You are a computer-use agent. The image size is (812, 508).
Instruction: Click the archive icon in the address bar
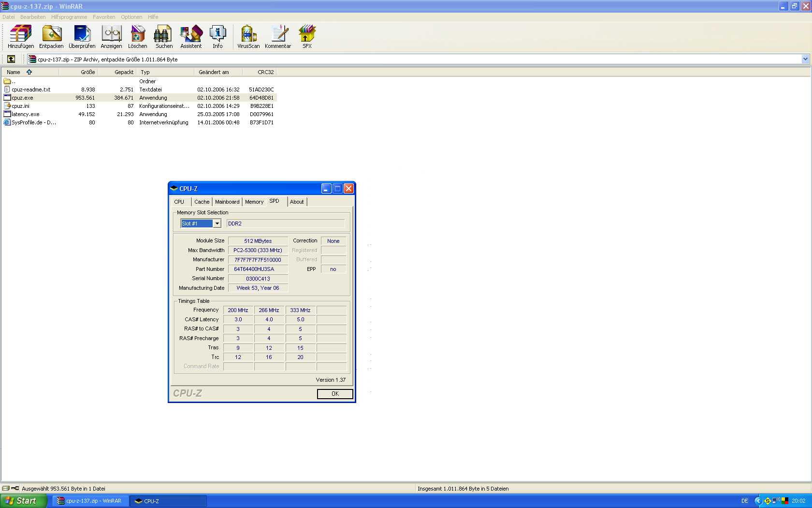tap(32, 59)
